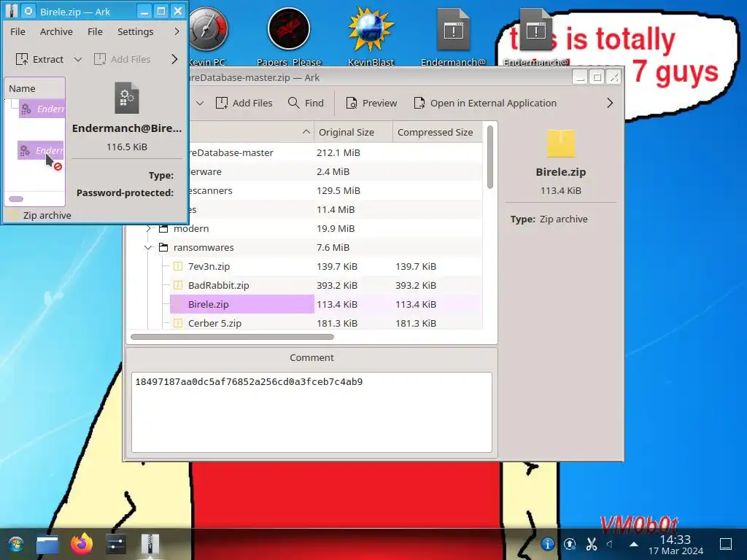Click the vertical scrollbar of the archive file list

(x=489, y=157)
